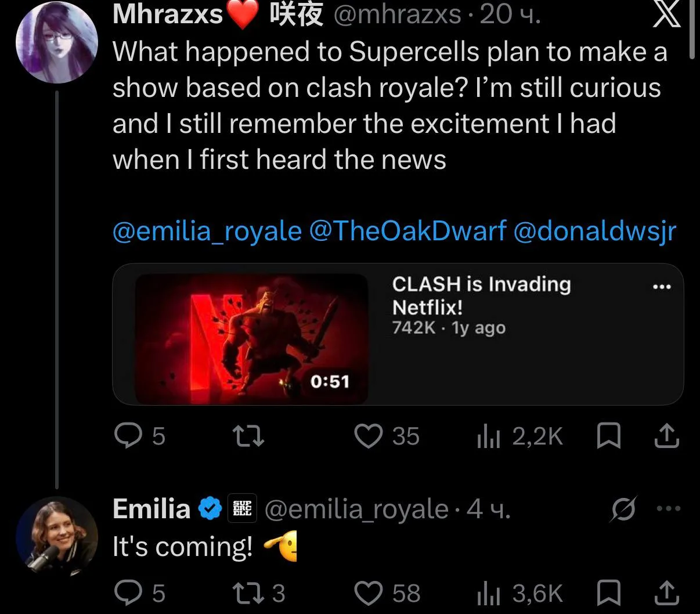700x614 pixels.
Task: Open the @emilia_royale mention link
Action: coord(207,231)
